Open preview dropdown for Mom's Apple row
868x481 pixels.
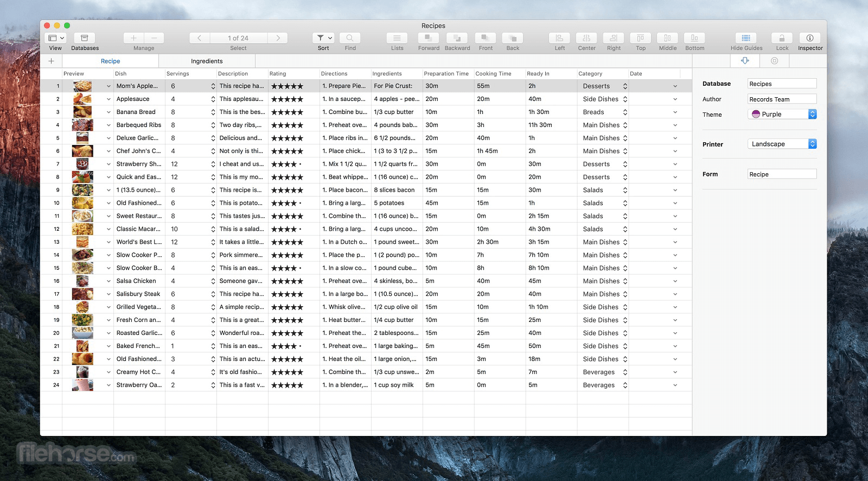[x=108, y=86]
